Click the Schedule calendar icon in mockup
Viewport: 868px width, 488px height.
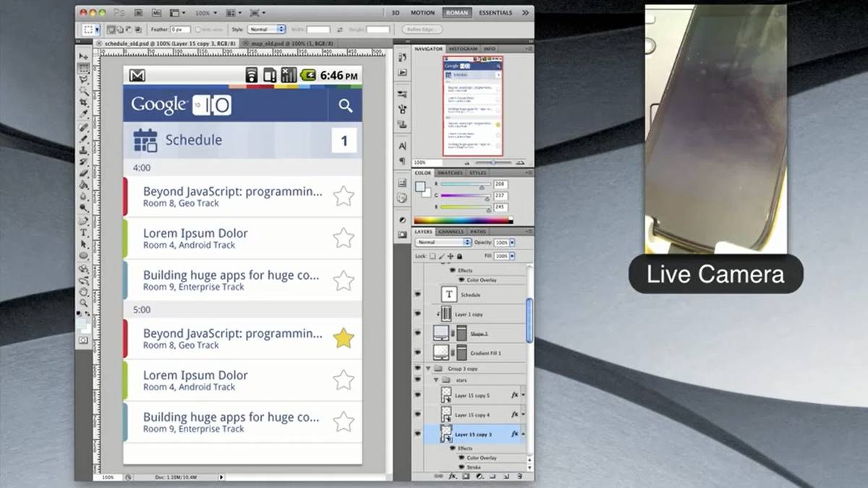click(145, 140)
